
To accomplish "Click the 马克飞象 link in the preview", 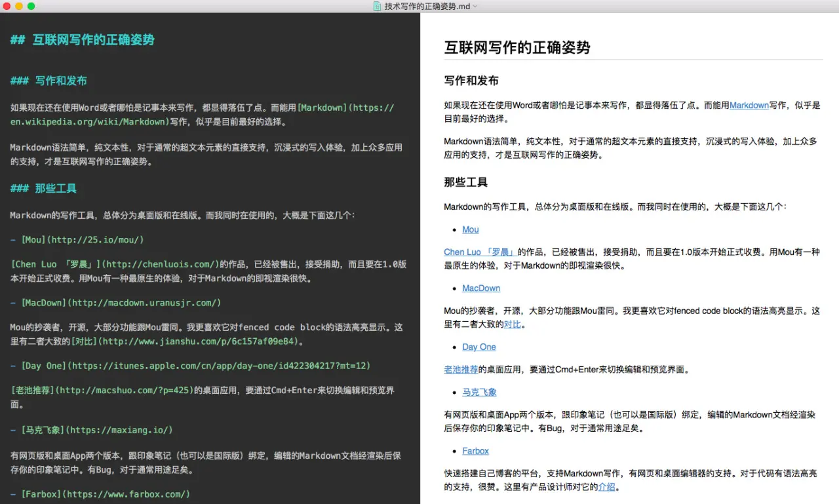I will coord(479,392).
